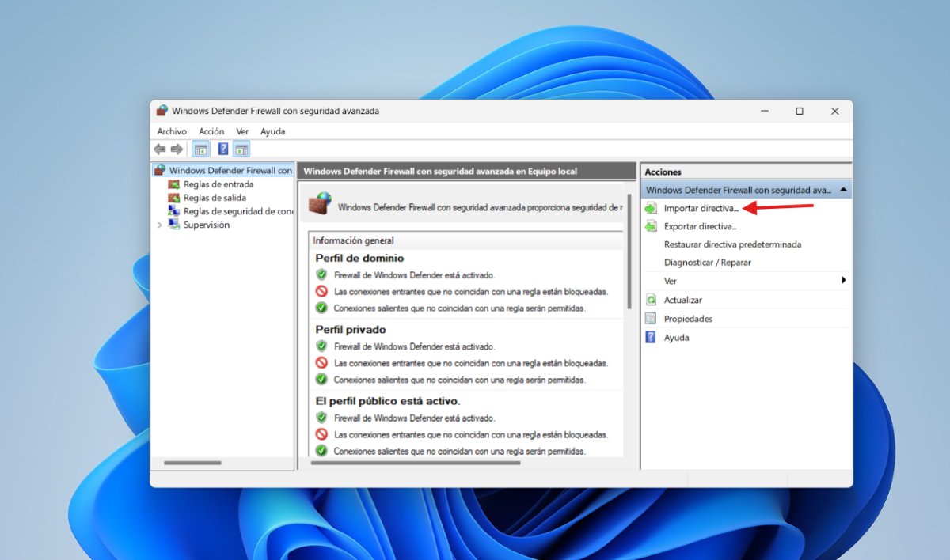Choose Diagnosticar / Reparar action
The width and height of the screenshot is (950, 560).
click(x=708, y=263)
